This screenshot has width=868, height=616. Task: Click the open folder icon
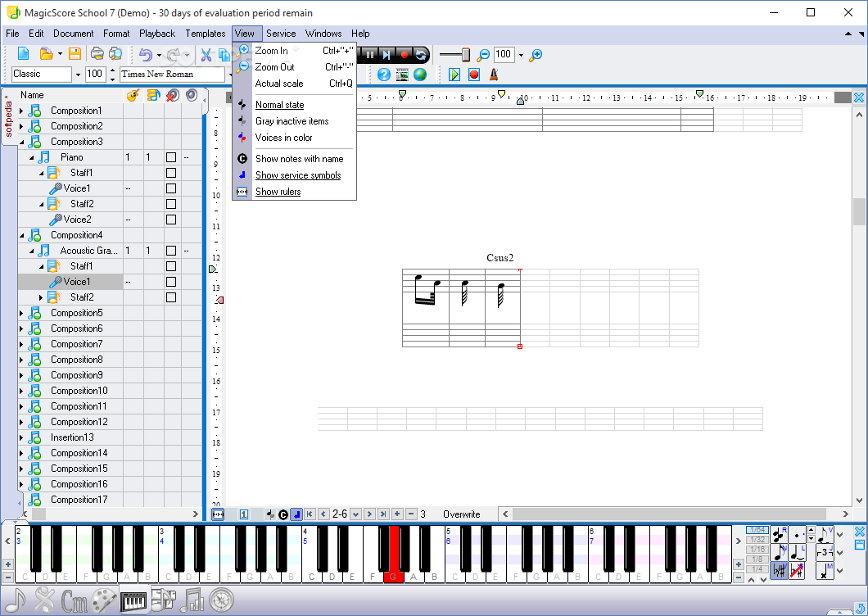click(x=47, y=54)
